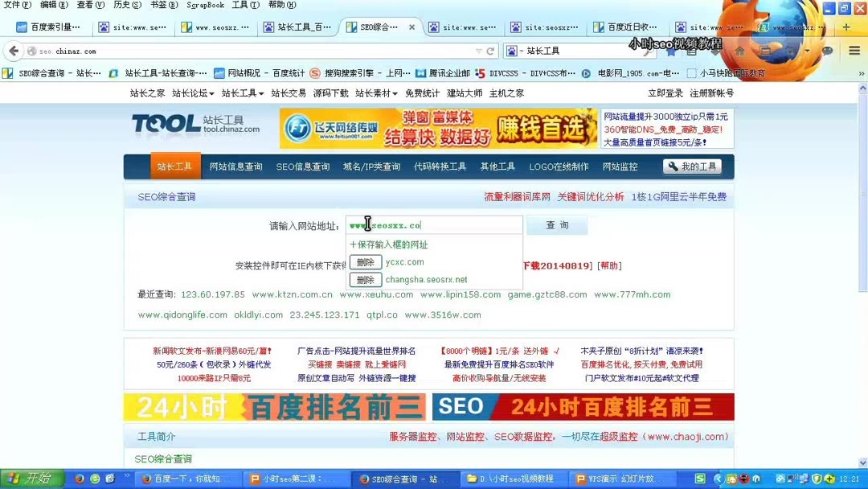This screenshot has height=489, width=868.
Task: Click the 查询 query button
Action: coord(556,224)
